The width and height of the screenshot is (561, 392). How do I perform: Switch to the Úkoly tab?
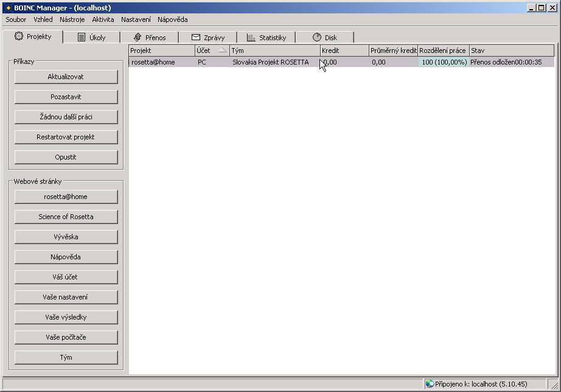[x=92, y=37]
